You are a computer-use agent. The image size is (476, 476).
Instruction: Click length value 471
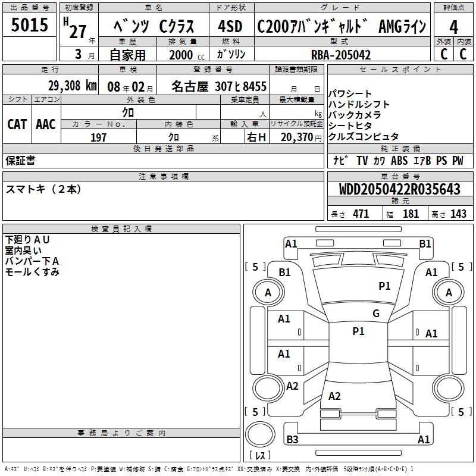pos(361,214)
